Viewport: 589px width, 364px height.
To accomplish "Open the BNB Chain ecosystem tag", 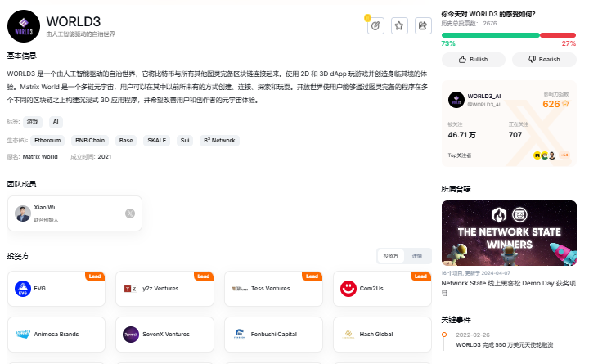I will click(90, 141).
